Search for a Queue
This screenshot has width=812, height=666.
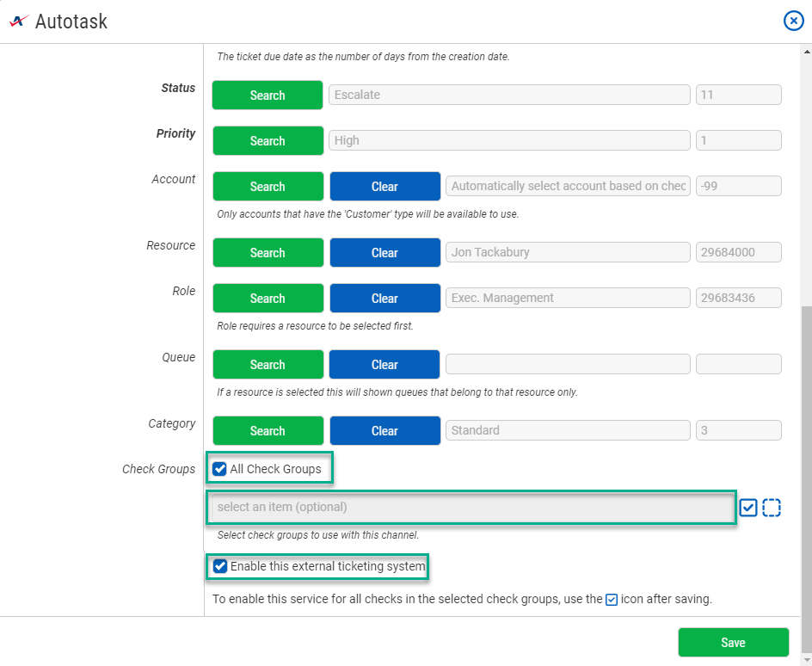click(268, 365)
